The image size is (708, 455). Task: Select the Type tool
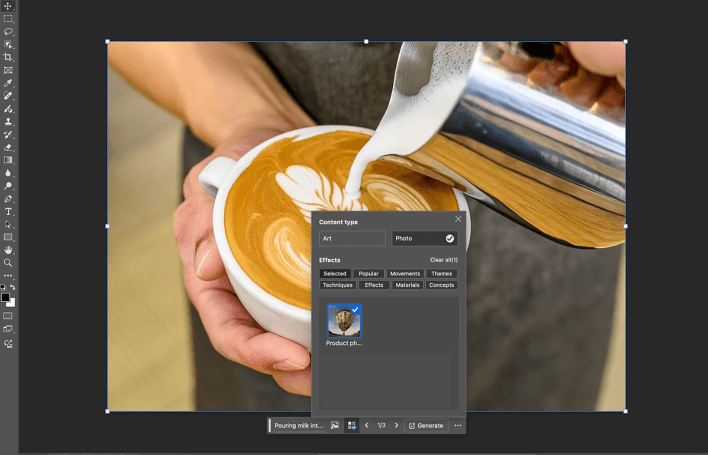point(8,212)
